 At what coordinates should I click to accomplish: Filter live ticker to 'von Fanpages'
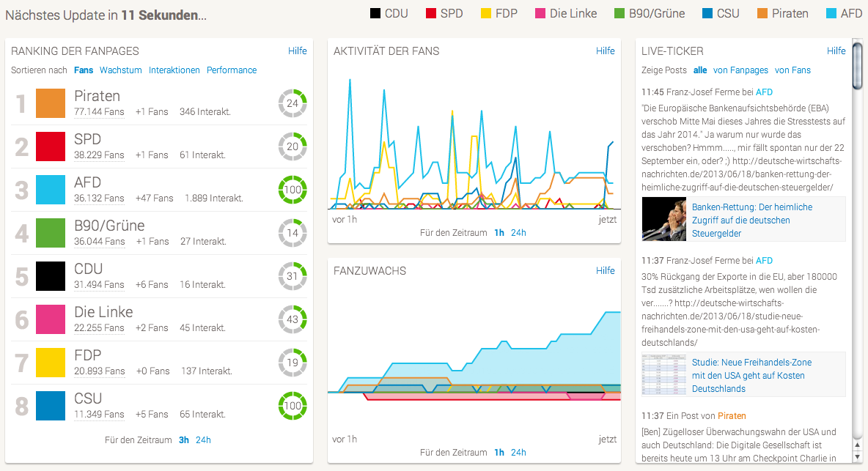tap(740, 70)
